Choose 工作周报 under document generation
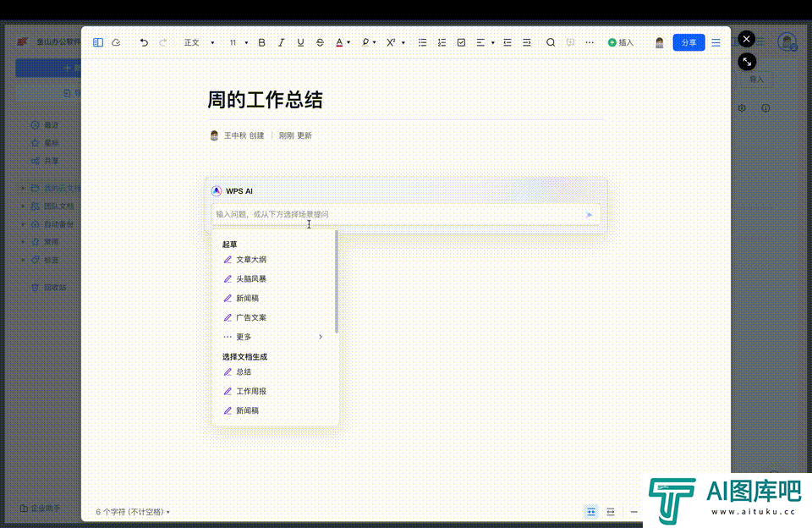This screenshot has height=528, width=812. [x=251, y=392]
